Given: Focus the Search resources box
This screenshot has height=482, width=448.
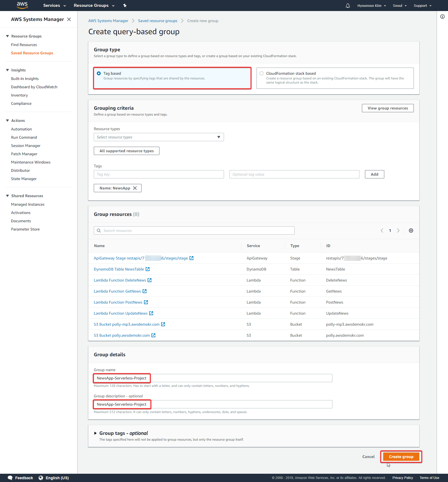Looking at the screenshot, I should (x=194, y=231).
